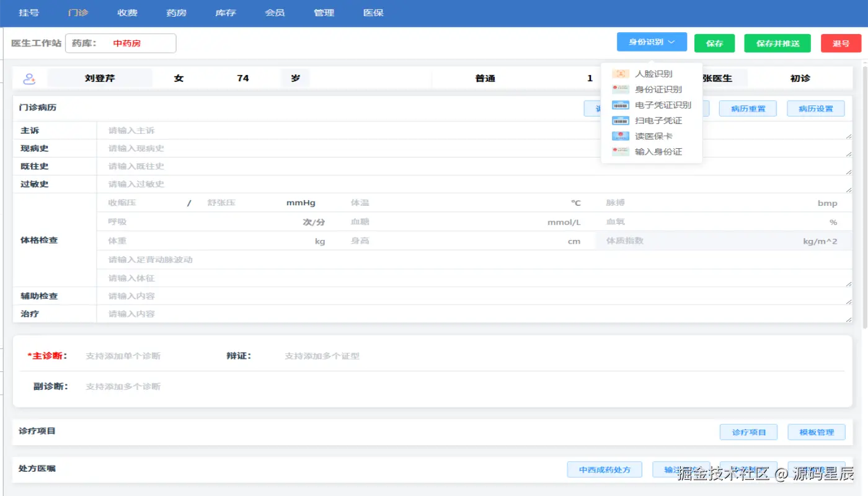Screen dimensions: 868x496
Task: Click the barcode icon next to 电子凭证识别
Action: click(621, 105)
